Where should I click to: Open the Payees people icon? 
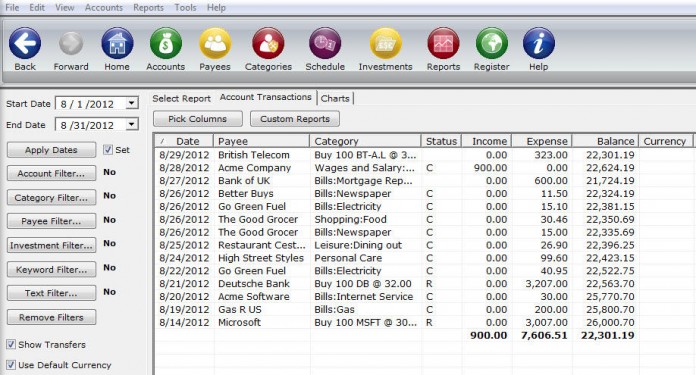point(215,43)
